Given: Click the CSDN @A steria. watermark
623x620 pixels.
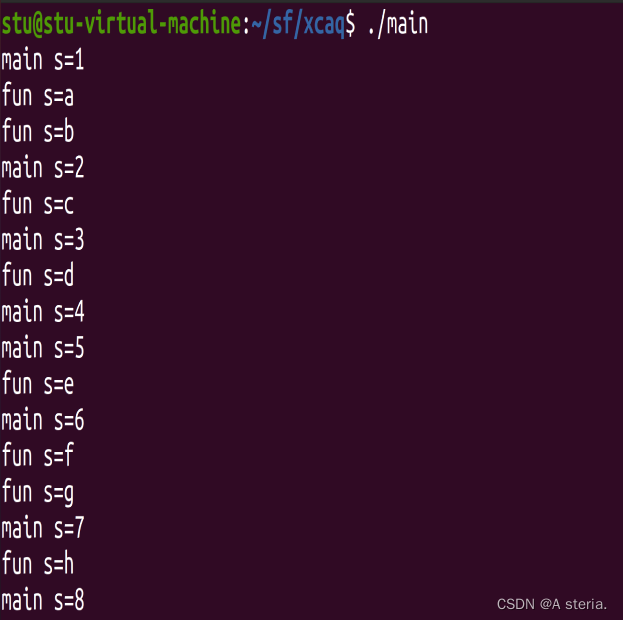Looking at the screenshot, I should tap(552, 604).
